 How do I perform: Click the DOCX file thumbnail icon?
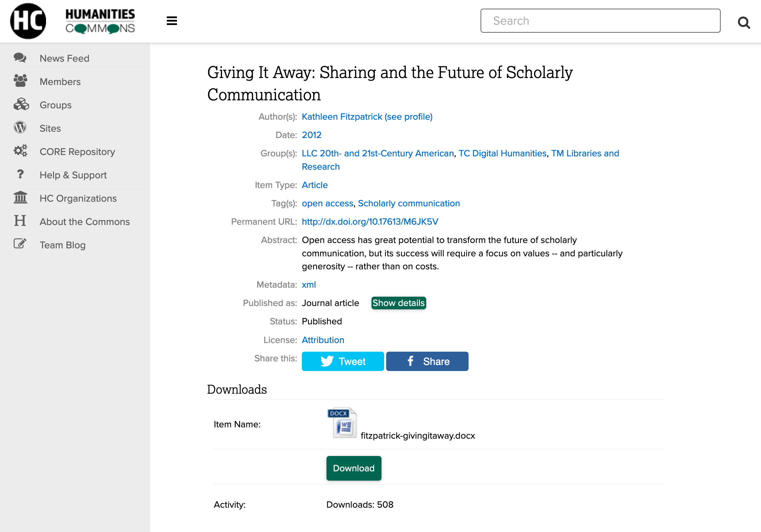(x=342, y=423)
